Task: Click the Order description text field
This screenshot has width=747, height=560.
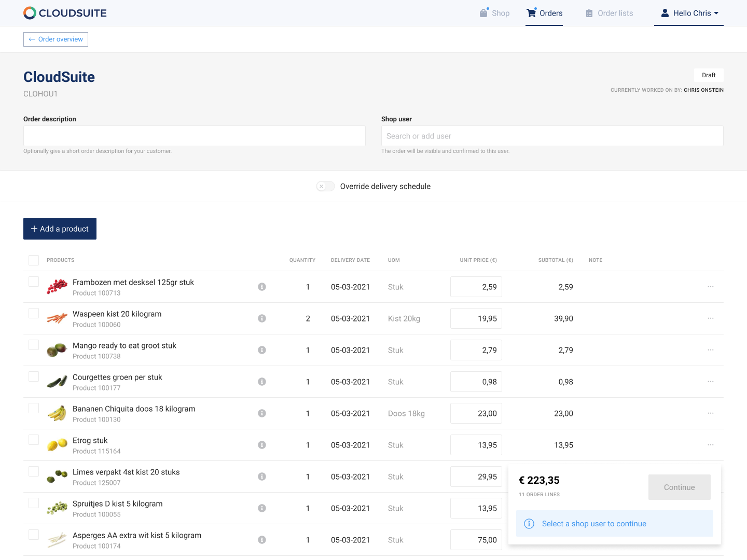Action: pos(195,136)
